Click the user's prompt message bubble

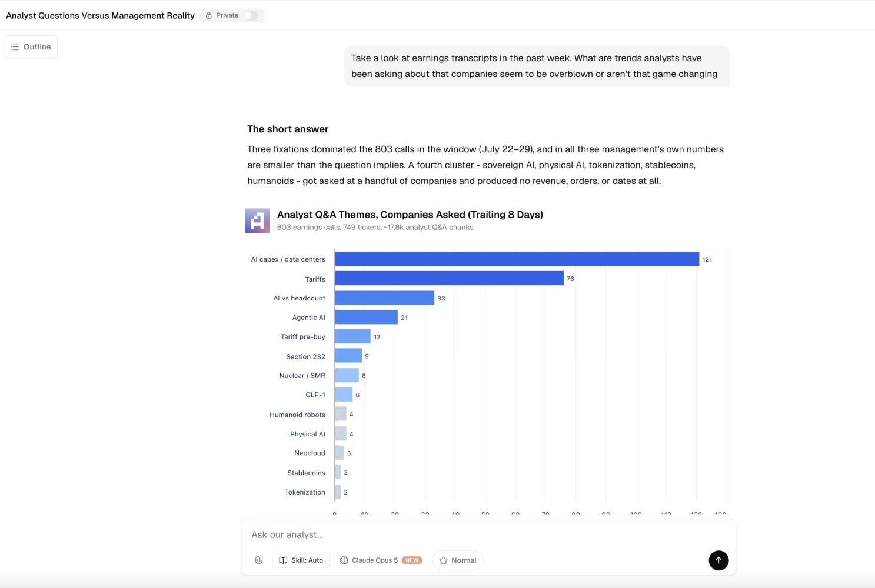537,66
